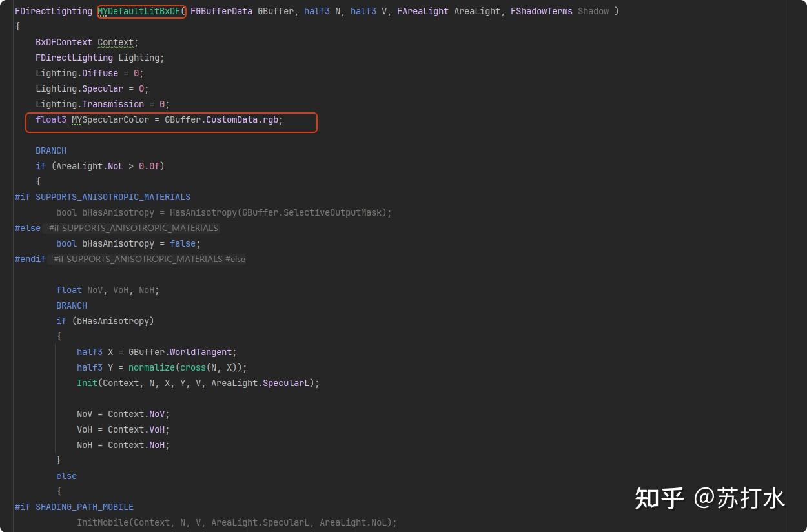Viewport: 807px width, 532px height.
Task: Click GBuffer.CustomData.rgb expression
Action: (x=223, y=119)
